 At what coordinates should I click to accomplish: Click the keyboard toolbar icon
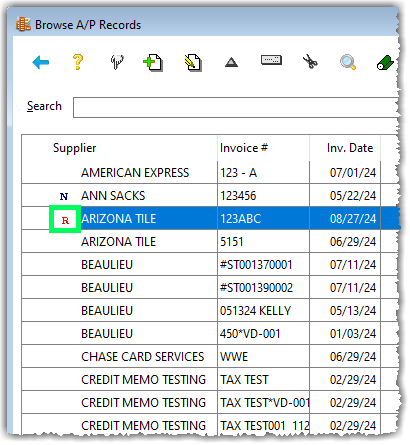click(x=271, y=60)
